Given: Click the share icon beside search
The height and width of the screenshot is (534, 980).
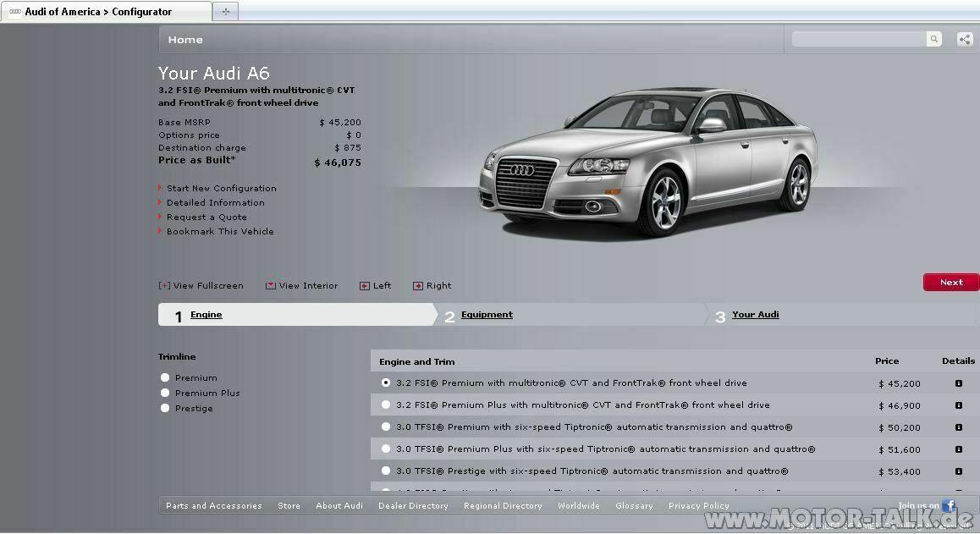Looking at the screenshot, I should (x=965, y=40).
